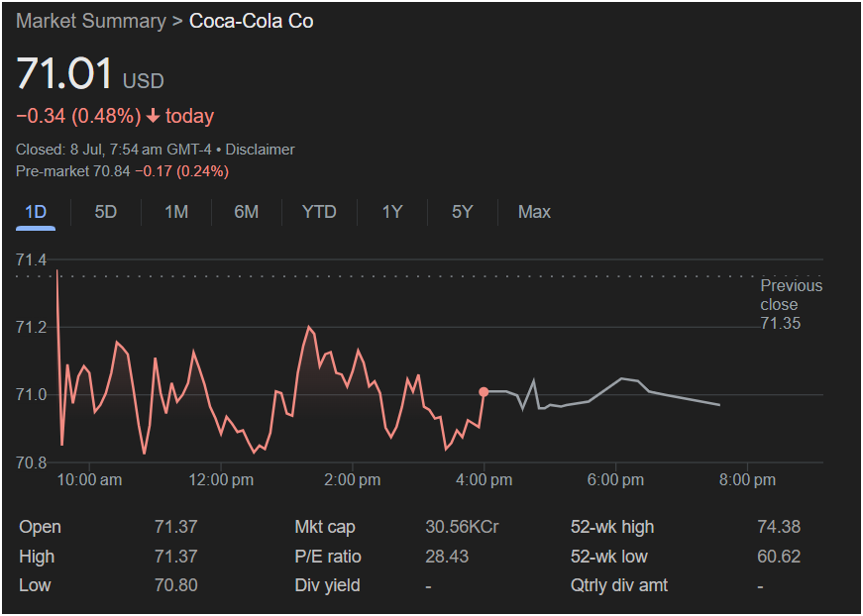Select the 1Y range tab
863x616 pixels.
click(392, 212)
